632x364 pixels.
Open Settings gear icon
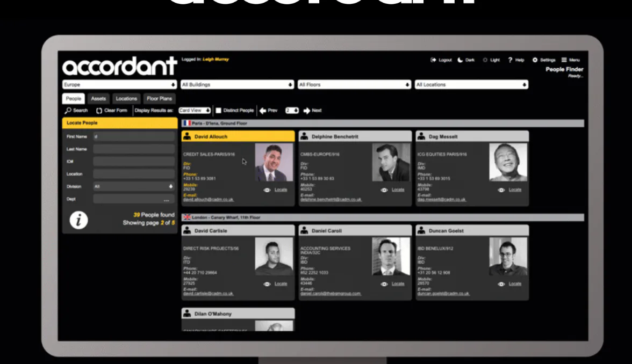(x=535, y=60)
